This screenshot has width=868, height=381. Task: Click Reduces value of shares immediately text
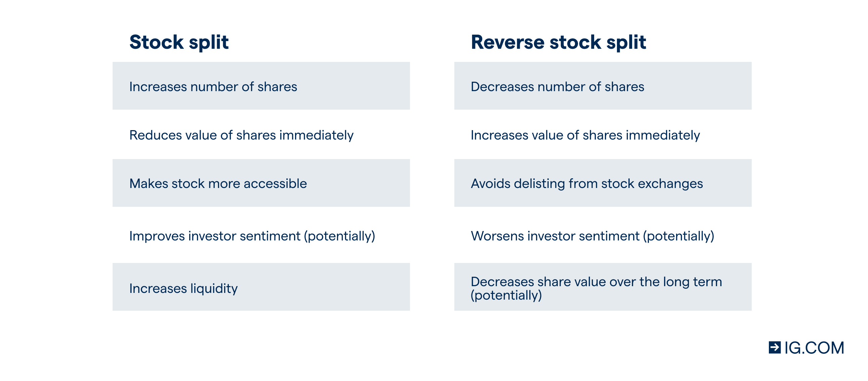241,135
